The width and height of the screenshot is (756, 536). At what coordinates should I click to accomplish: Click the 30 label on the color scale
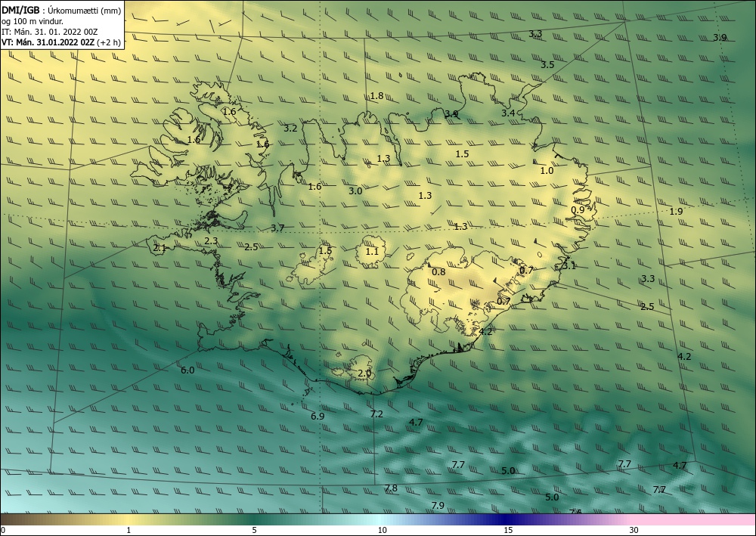pyautogui.click(x=634, y=531)
